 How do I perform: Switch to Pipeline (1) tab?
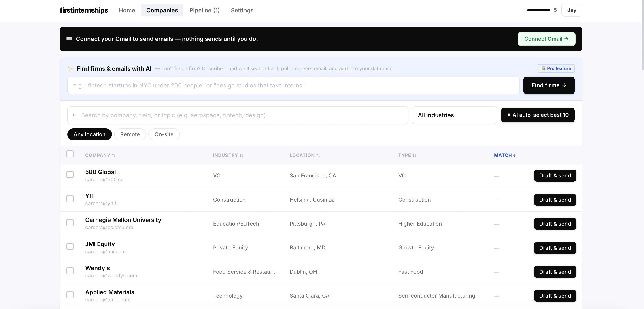204,10
